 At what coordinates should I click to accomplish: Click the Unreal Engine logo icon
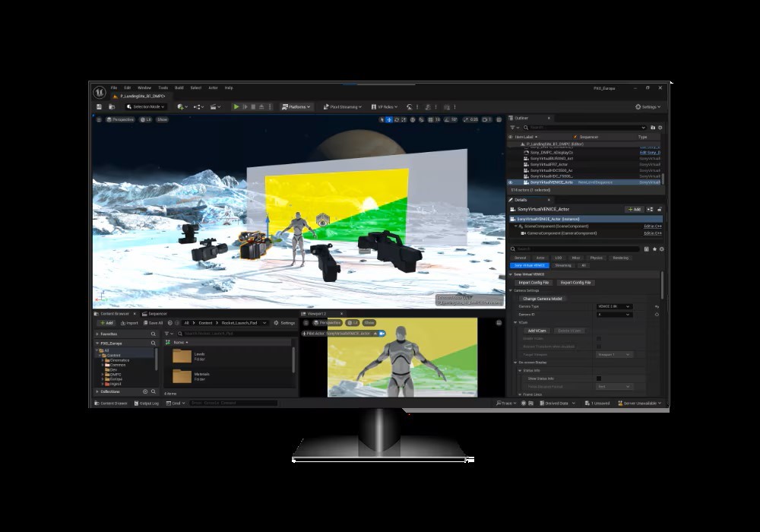(x=100, y=92)
